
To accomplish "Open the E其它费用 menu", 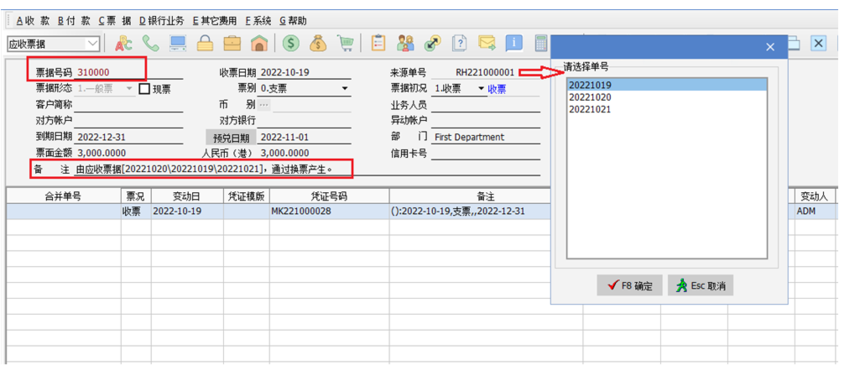I will pyautogui.click(x=214, y=21).
